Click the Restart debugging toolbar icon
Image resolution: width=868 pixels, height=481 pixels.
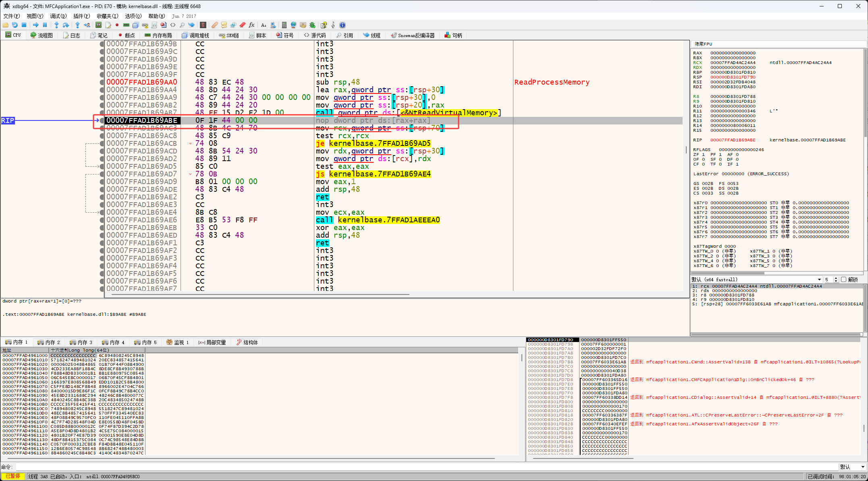pos(15,25)
